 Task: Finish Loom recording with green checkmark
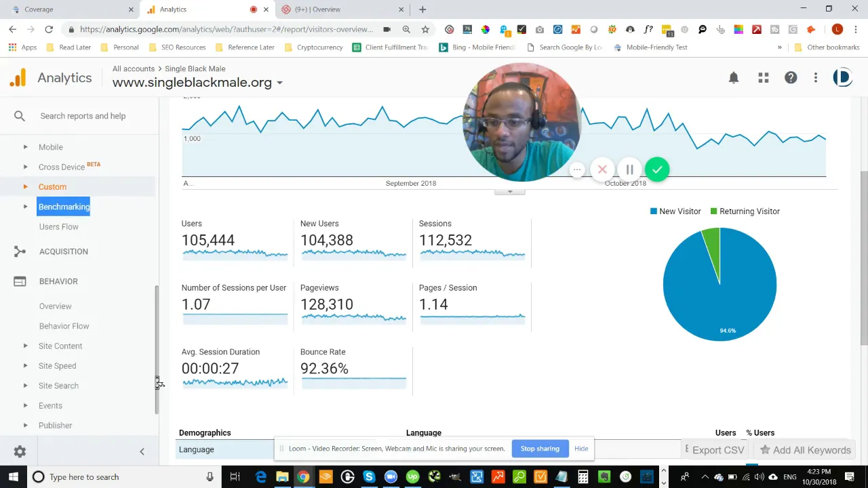coord(657,169)
